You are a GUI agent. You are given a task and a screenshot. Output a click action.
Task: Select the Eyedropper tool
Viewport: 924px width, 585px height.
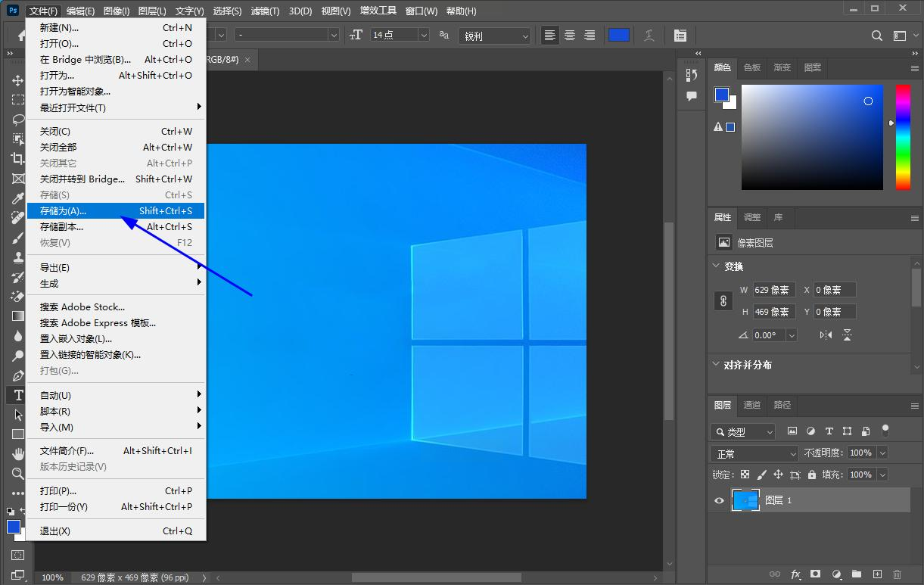[17, 198]
